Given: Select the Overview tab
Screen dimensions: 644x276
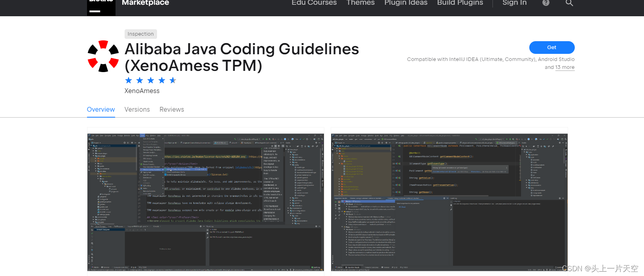Looking at the screenshot, I should pyautogui.click(x=101, y=110).
